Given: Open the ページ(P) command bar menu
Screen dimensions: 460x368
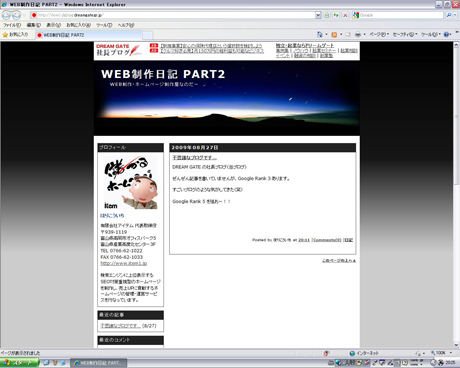Looking at the screenshot, I should click(x=379, y=34).
